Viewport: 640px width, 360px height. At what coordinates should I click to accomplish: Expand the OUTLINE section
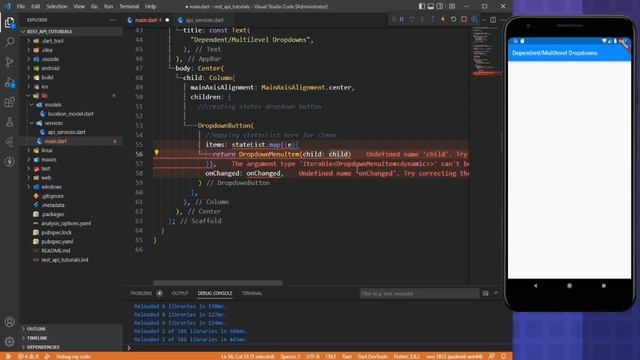36,329
